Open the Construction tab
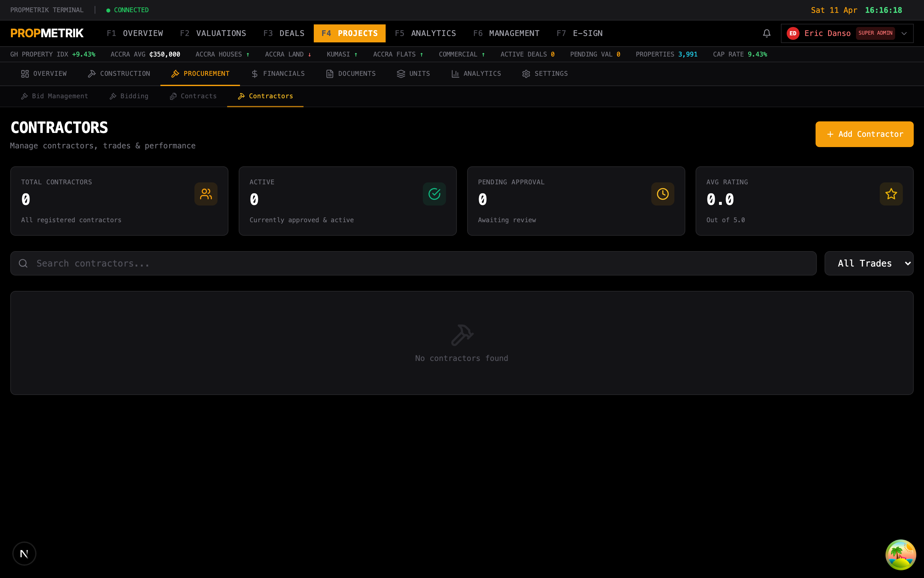This screenshot has height=578, width=924. tap(119, 74)
